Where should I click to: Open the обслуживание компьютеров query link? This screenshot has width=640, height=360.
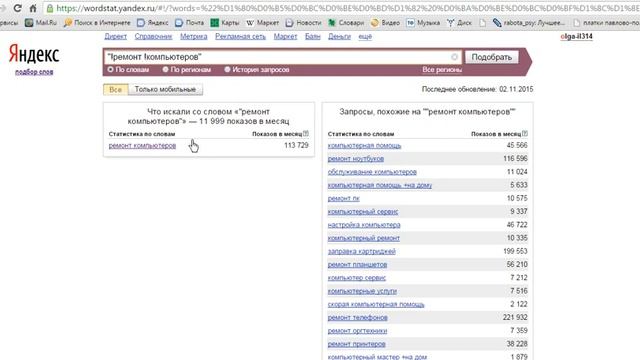point(372,172)
